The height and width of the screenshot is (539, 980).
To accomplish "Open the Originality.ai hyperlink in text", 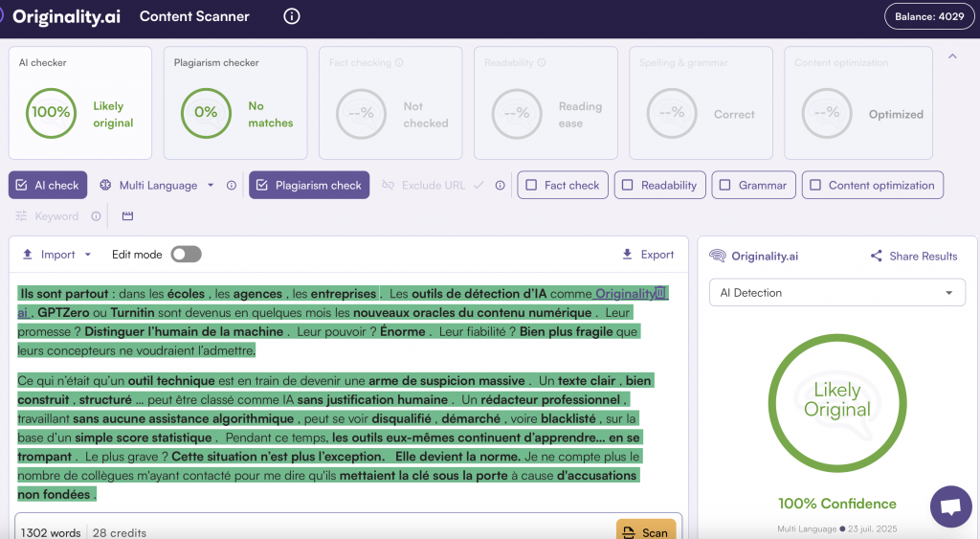I will click(x=624, y=293).
